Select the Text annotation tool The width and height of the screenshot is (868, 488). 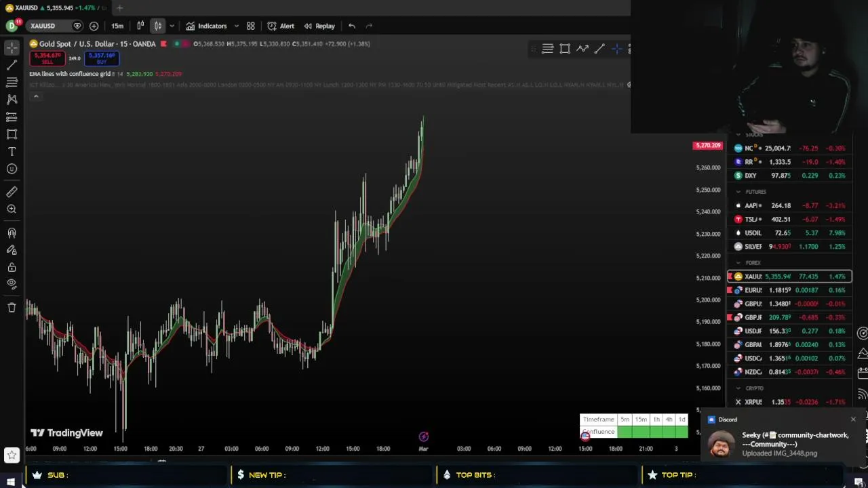coord(12,152)
